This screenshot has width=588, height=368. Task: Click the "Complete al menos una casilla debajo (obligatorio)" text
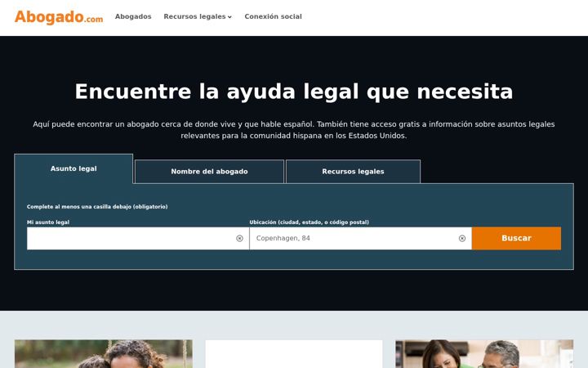97,207
